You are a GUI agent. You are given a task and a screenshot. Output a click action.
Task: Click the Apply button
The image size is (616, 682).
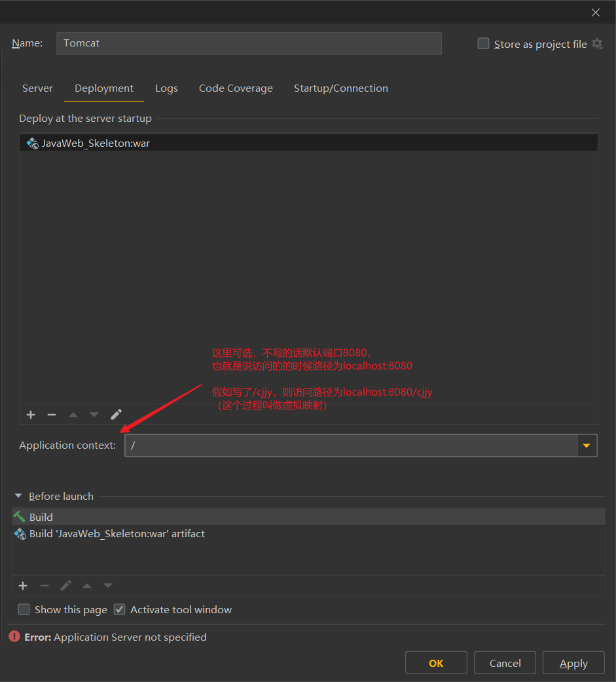tap(573, 663)
